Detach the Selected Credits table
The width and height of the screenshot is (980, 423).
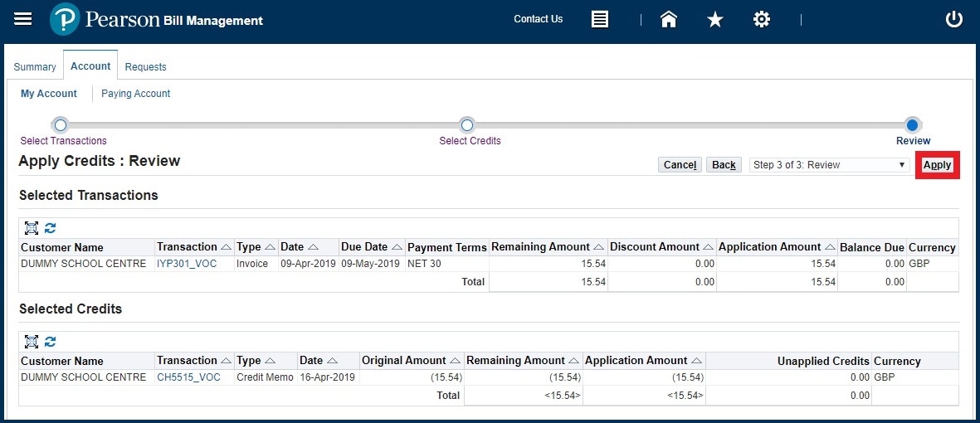[32, 342]
